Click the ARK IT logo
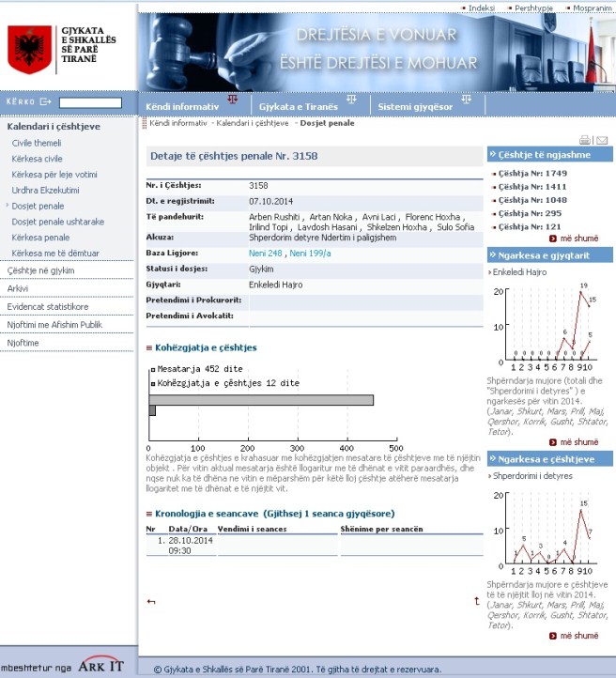Viewport: 616px width, 678px height. tap(100, 664)
